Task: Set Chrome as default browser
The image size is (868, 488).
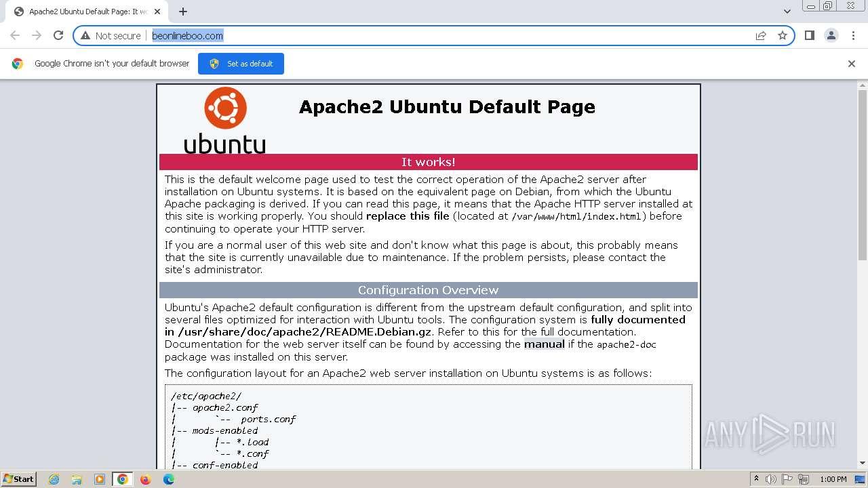Action: [x=241, y=64]
